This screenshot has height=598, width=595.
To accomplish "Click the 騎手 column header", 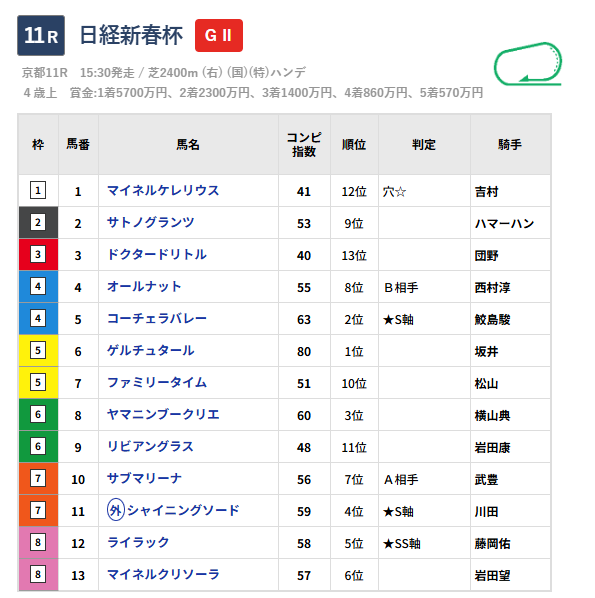I will pyautogui.click(x=510, y=145).
